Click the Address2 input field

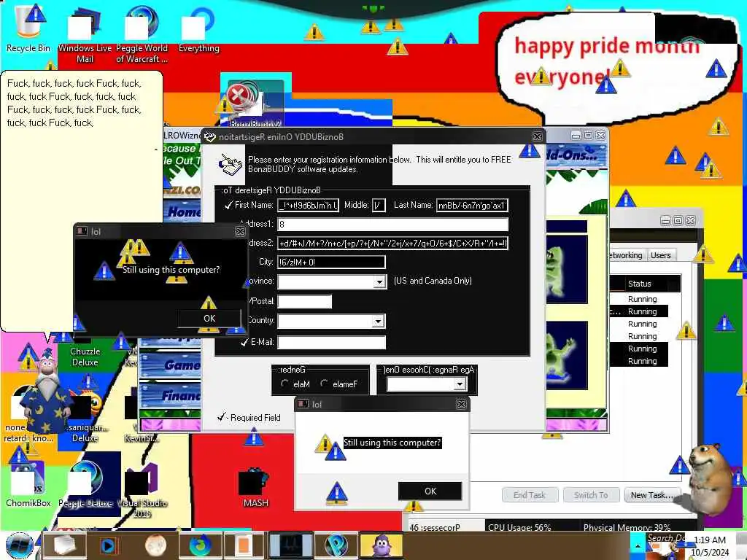(393, 244)
